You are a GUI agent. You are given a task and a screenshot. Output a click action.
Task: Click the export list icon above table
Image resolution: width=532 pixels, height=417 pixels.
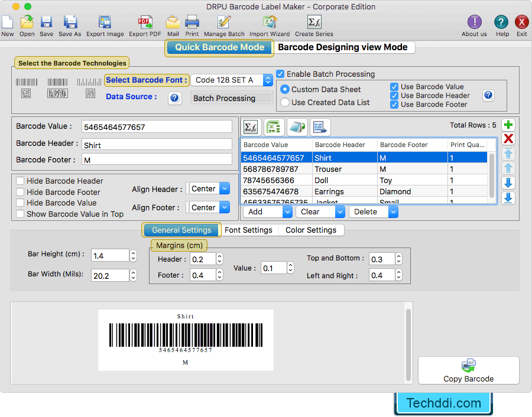[320, 127]
